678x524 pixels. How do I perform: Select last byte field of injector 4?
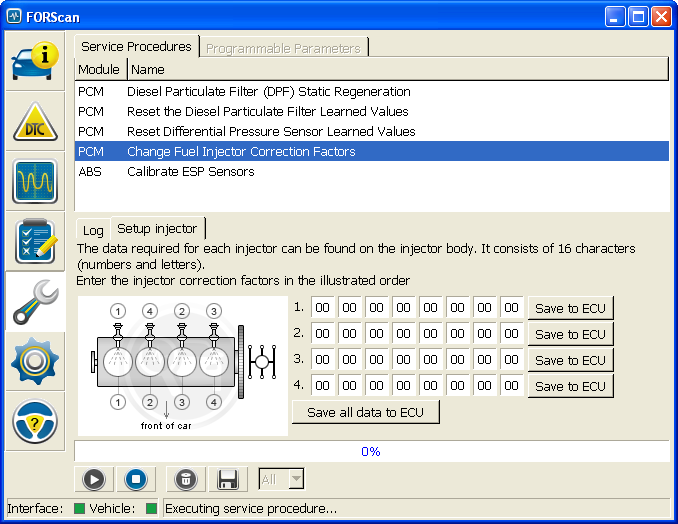tap(511, 386)
